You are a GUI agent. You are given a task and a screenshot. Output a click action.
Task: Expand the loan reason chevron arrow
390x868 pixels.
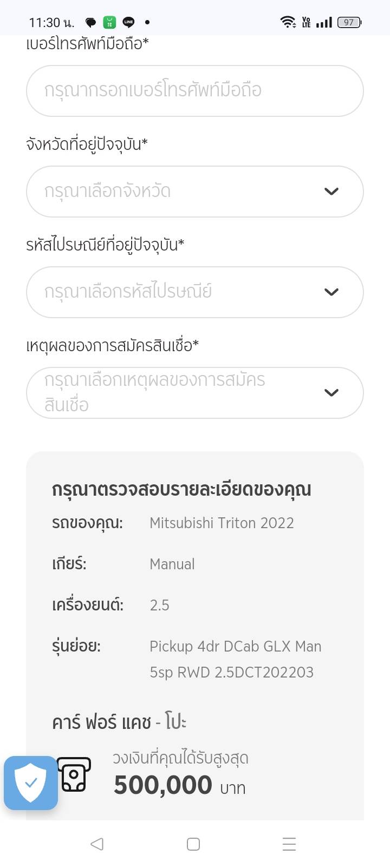(331, 393)
